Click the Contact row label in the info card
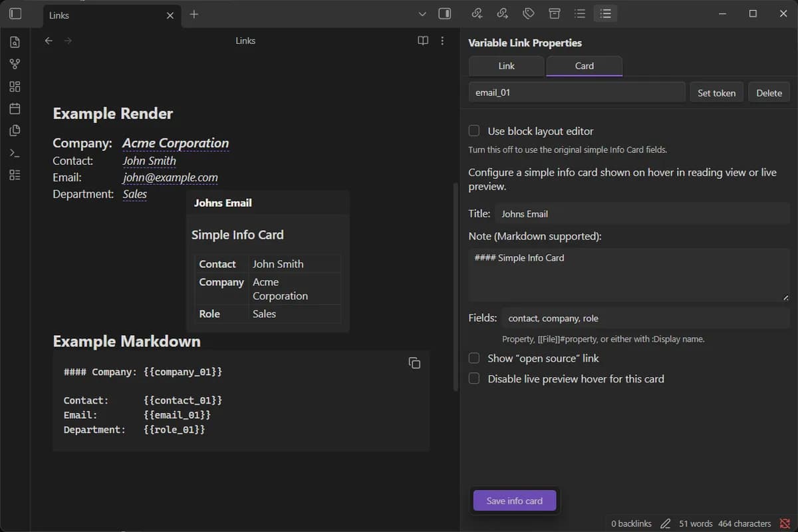The image size is (798, 532). coord(217,264)
